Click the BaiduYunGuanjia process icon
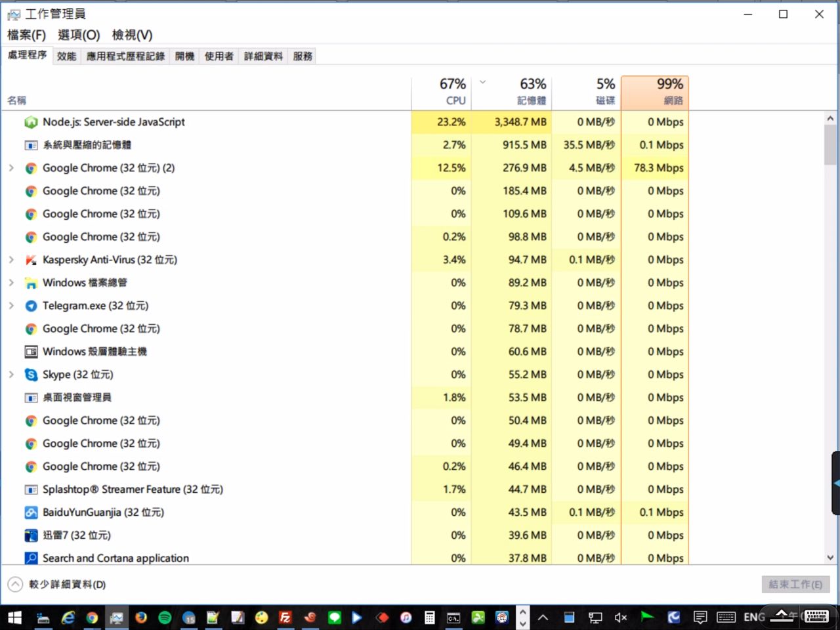This screenshot has width=840, height=630. point(31,513)
